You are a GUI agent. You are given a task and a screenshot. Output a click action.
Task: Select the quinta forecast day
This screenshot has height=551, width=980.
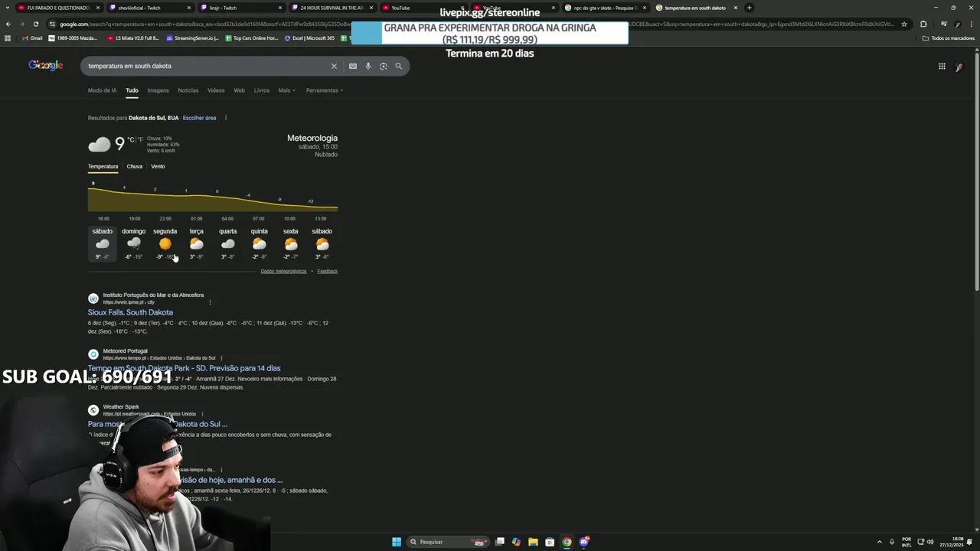pos(260,243)
